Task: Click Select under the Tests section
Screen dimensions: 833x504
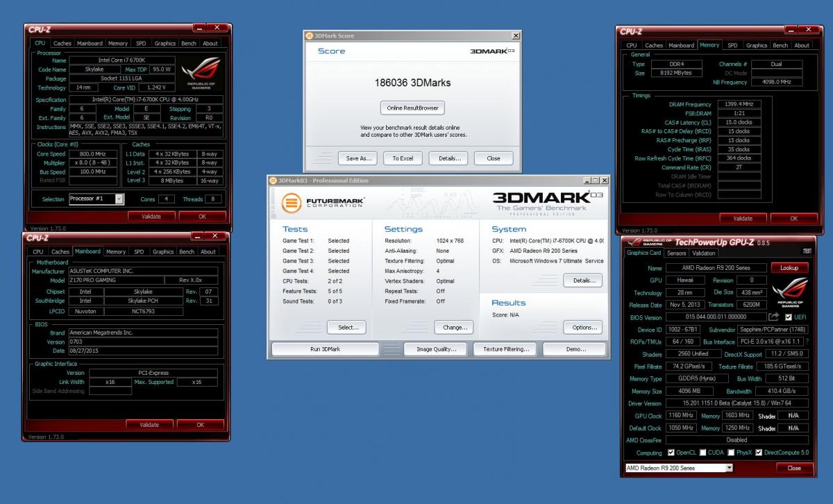Action: (x=347, y=327)
